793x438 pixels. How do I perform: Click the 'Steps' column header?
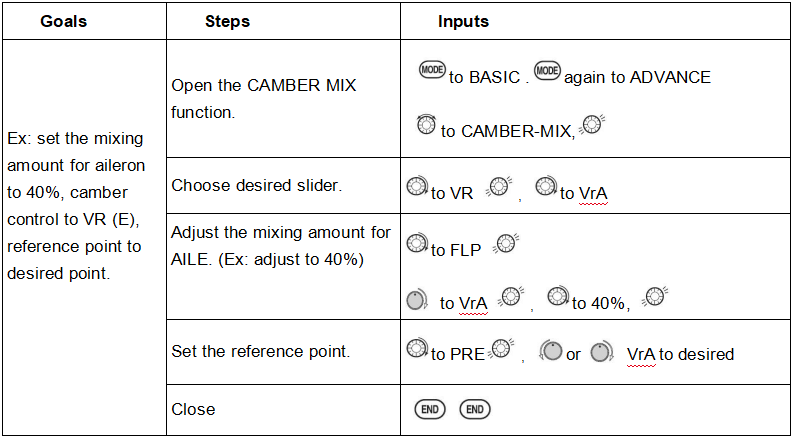point(227,20)
